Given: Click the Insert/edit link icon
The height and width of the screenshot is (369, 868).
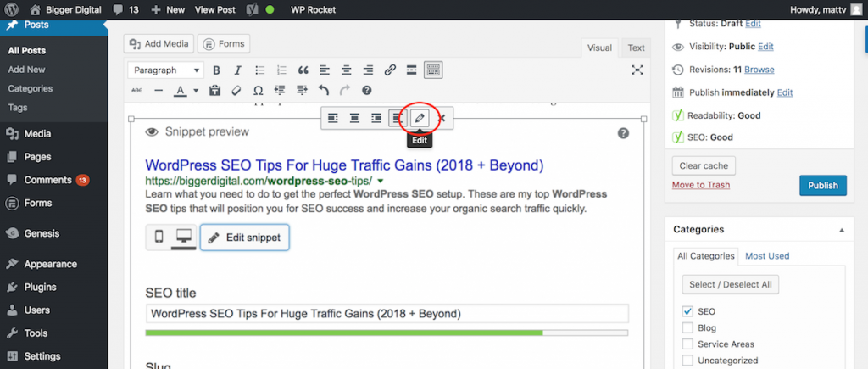Looking at the screenshot, I should point(390,70).
